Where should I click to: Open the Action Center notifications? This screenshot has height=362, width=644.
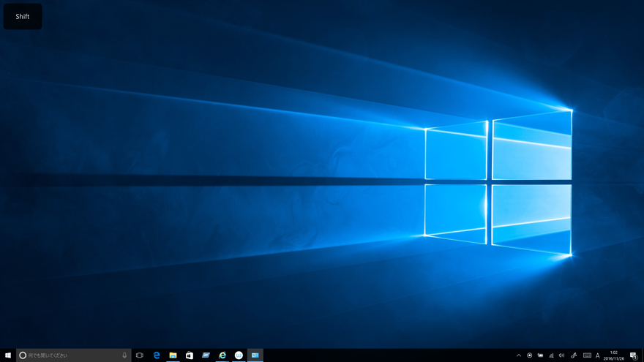(634, 355)
